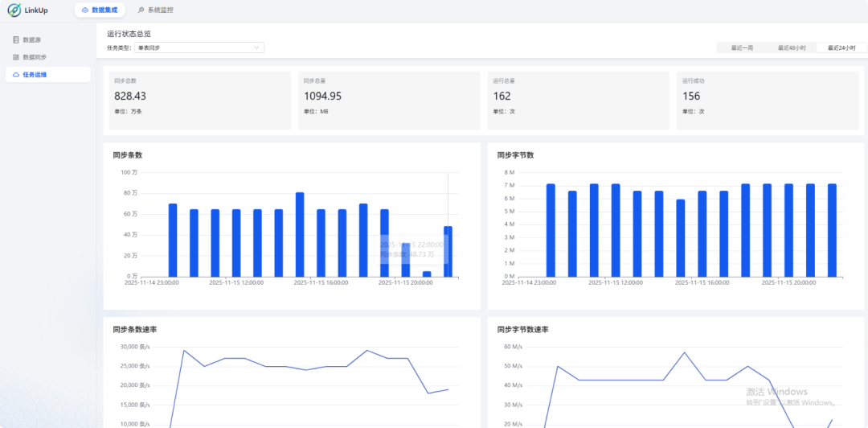
Task: Click the 运行总量 value 162
Action: pyautogui.click(x=502, y=96)
